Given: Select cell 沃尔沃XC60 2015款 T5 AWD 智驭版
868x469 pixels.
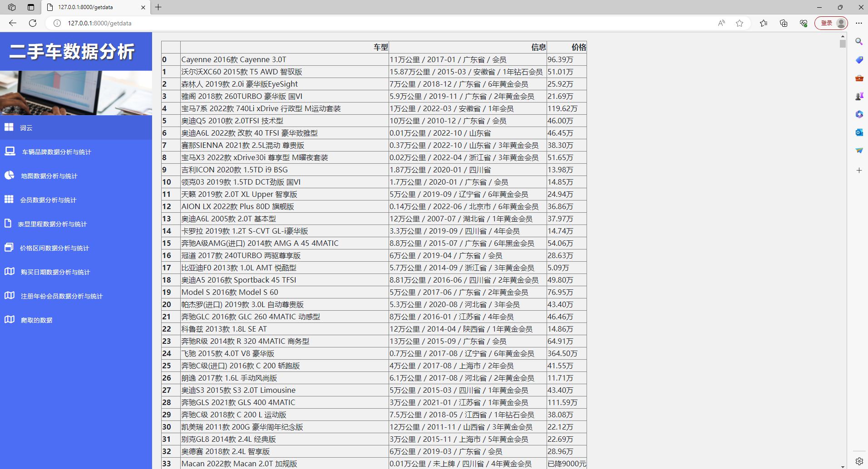Looking at the screenshot, I should pos(285,72).
